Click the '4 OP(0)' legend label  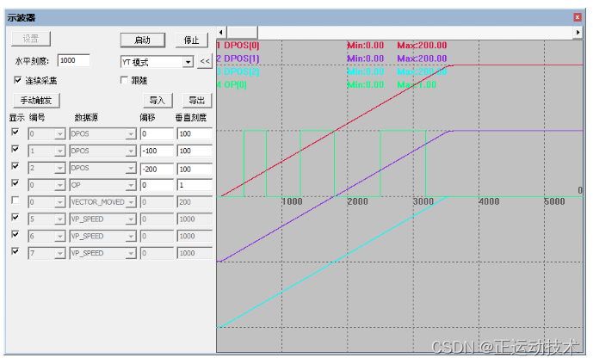[232, 84]
